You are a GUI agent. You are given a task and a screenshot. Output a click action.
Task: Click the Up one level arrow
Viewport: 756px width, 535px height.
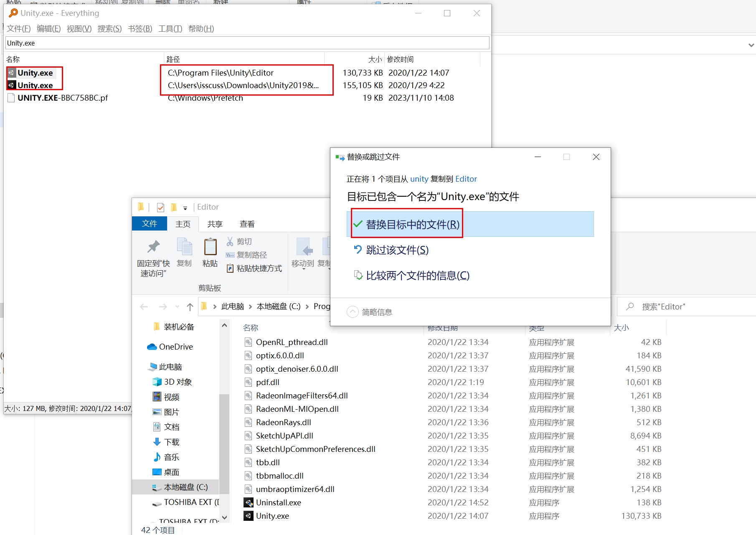tap(190, 307)
